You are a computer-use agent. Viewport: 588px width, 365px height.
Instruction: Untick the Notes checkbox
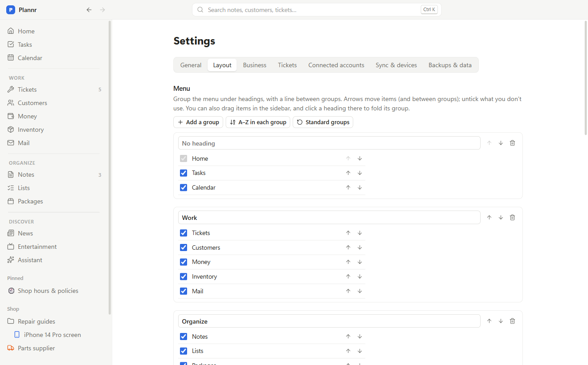184,337
